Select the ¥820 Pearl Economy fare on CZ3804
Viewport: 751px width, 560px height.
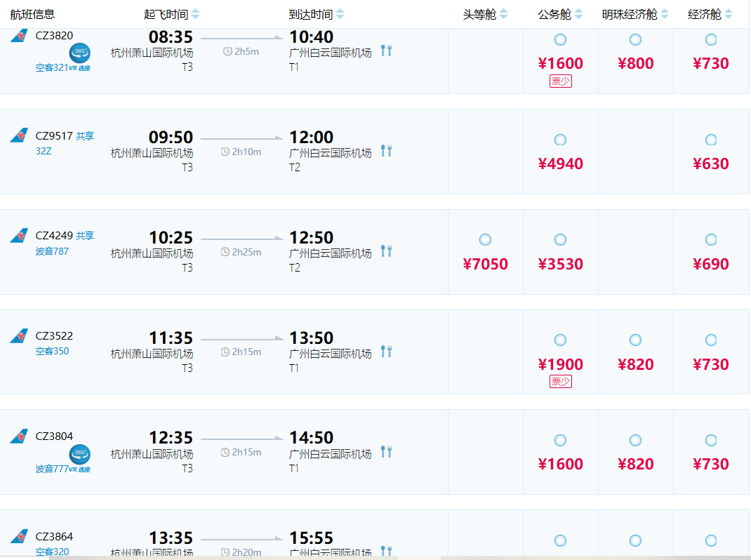pyautogui.click(x=635, y=441)
